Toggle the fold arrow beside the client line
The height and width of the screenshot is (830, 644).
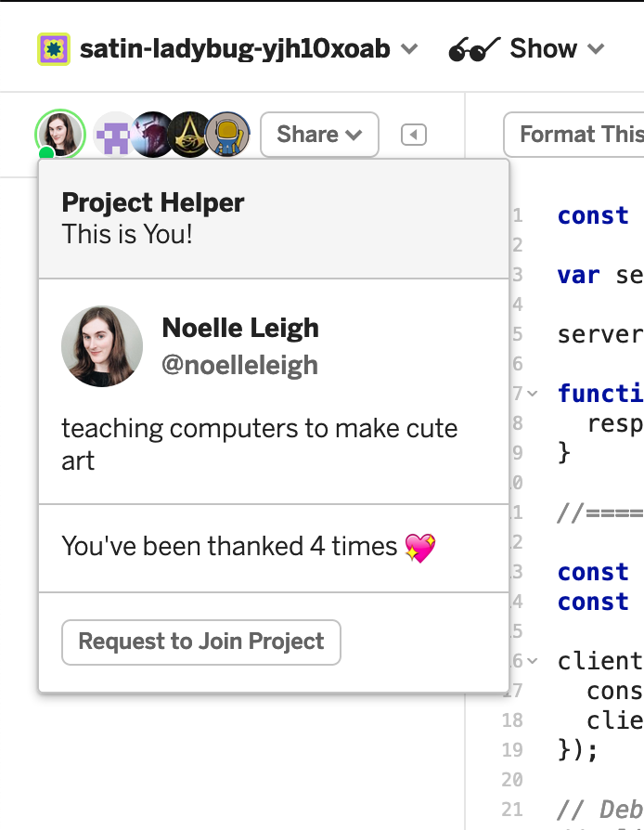click(x=533, y=661)
